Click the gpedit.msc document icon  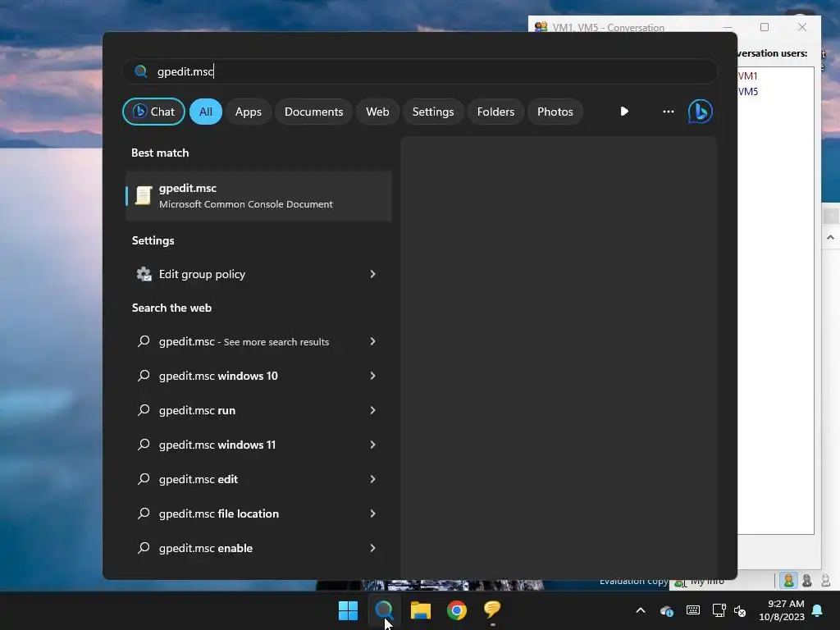[143, 195]
